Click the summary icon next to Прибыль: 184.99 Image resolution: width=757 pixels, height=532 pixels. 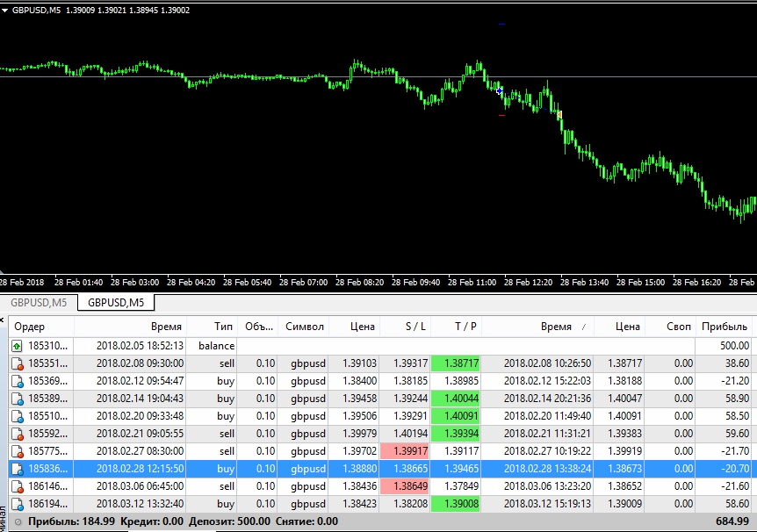tap(18, 521)
